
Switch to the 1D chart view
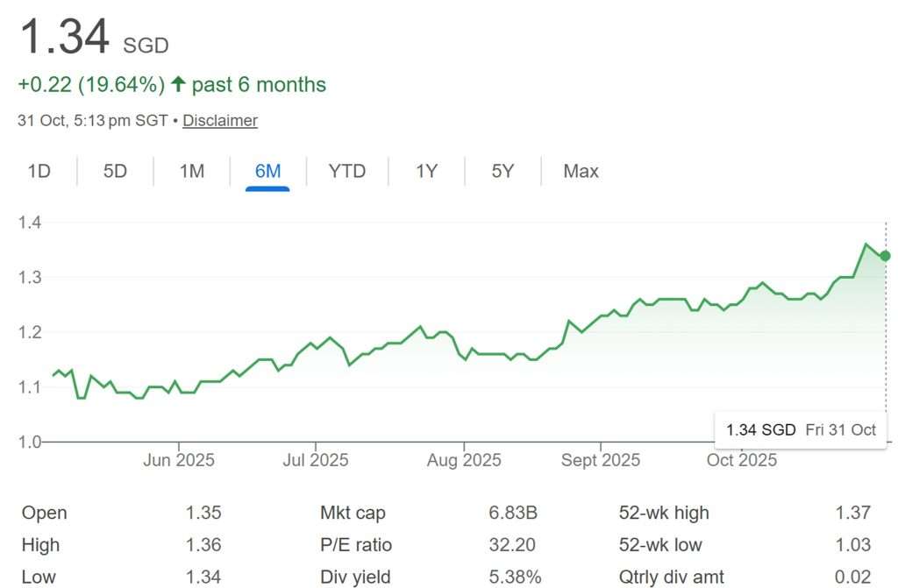tap(39, 171)
